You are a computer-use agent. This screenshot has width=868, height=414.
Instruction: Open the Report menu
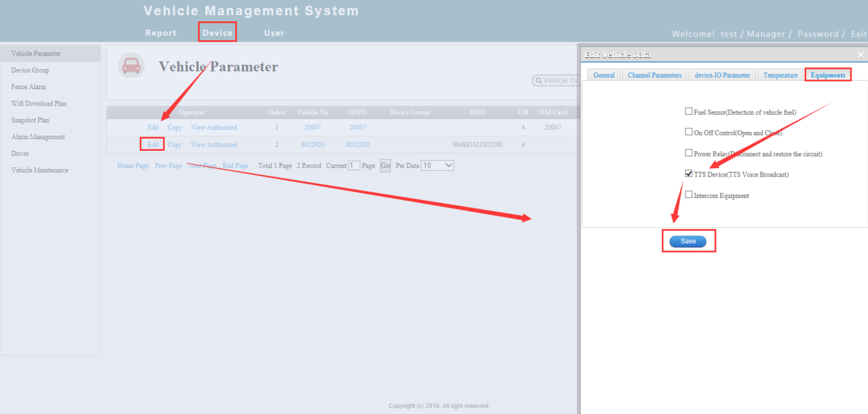161,33
